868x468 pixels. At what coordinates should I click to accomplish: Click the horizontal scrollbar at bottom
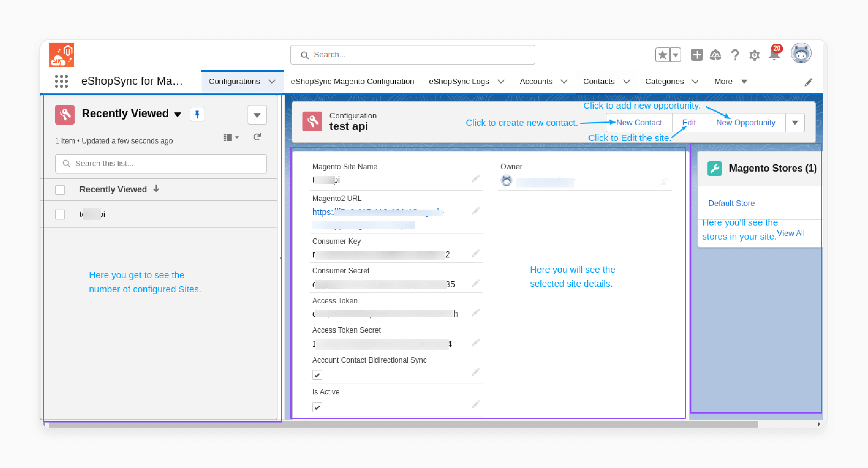[403, 424]
